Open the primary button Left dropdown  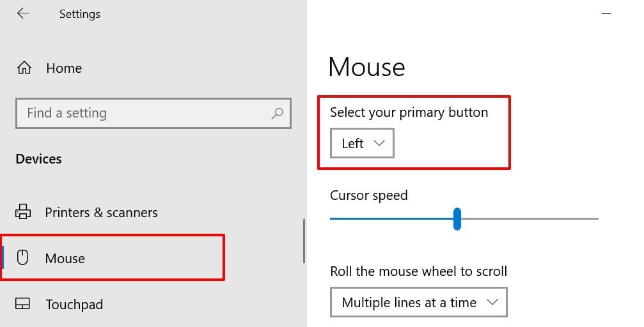tap(362, 143)
